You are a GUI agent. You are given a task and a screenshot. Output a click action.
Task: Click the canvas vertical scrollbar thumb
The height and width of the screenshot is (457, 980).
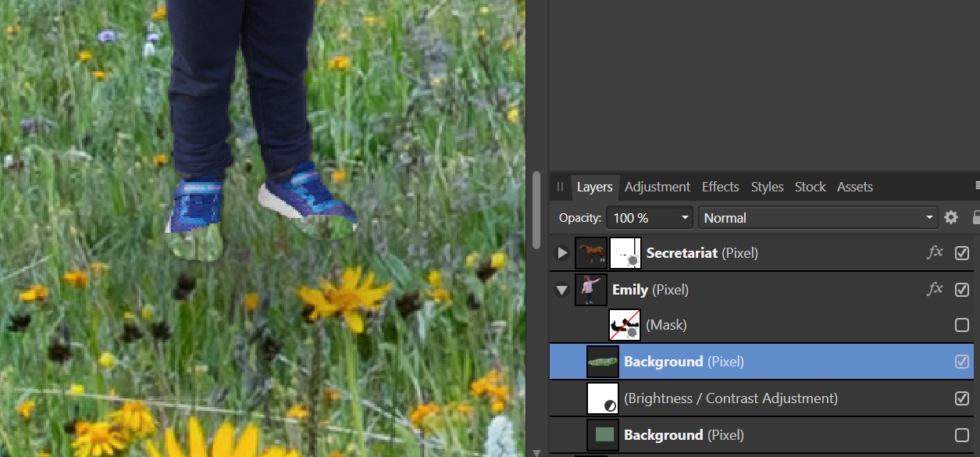(536, 209)
